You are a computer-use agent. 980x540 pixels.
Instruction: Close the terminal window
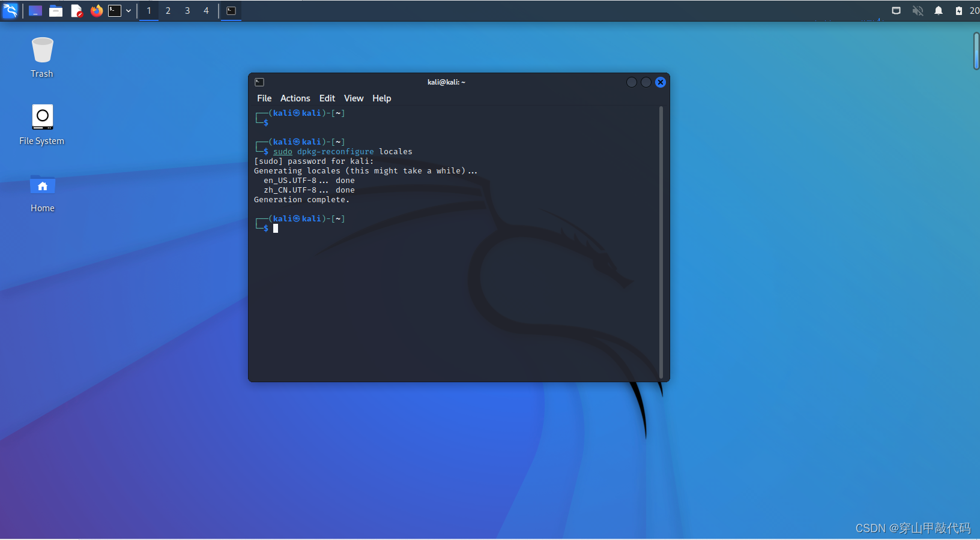click(661, 82)
